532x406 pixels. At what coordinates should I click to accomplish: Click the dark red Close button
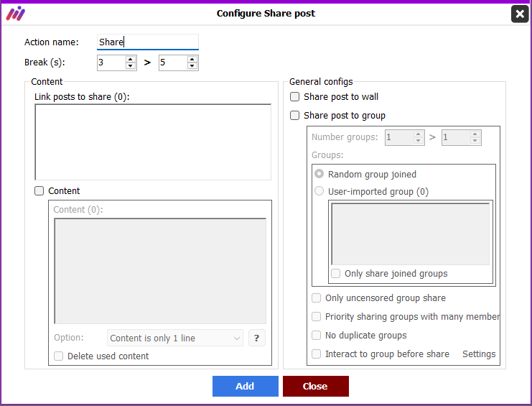315,386
